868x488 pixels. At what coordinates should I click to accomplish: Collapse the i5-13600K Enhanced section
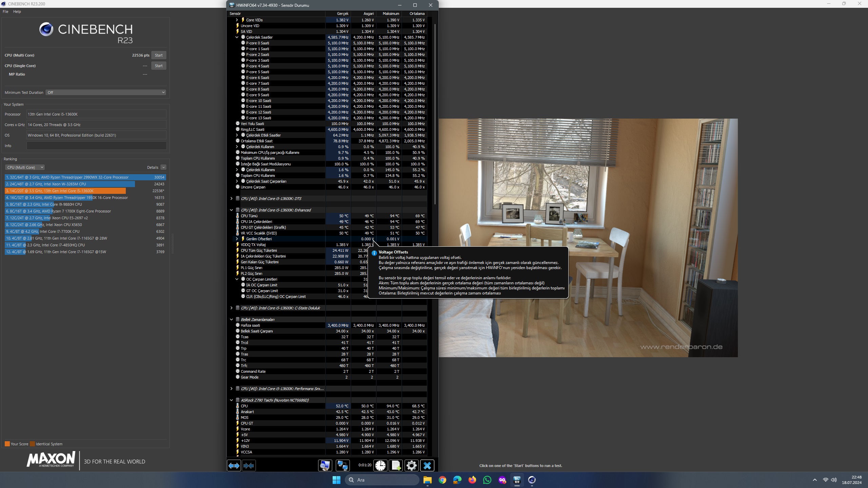pyautogui.click(x=231, y=210)
